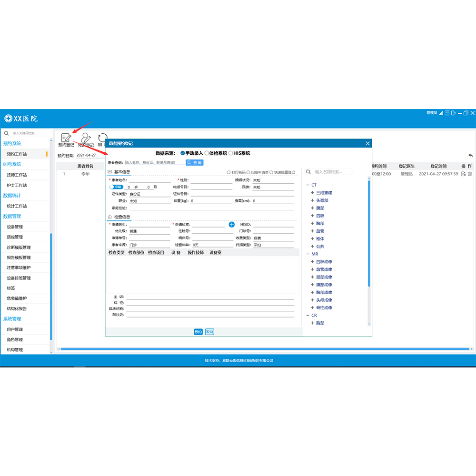Click the 修改登记 toolbar icon

click(x=86, y=139)
